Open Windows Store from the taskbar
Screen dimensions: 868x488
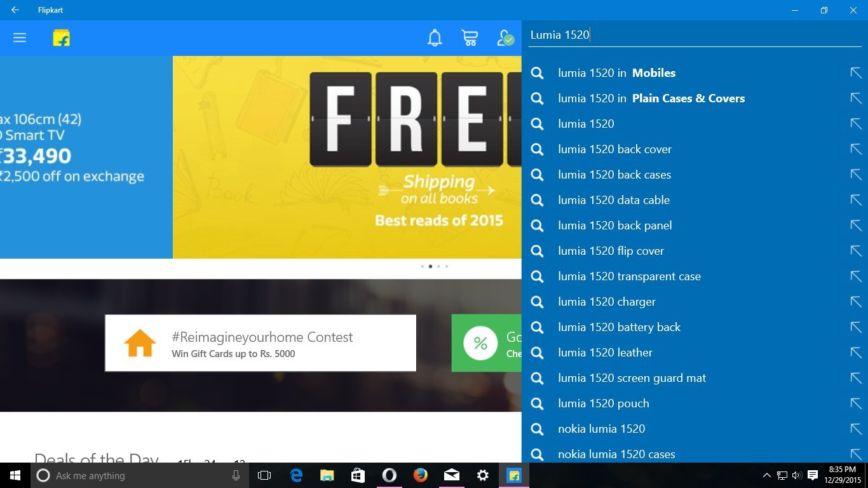tap(358, 475)
